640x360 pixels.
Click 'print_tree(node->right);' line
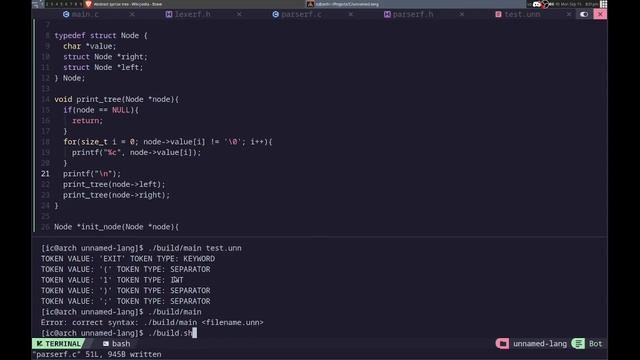point(116,195)
